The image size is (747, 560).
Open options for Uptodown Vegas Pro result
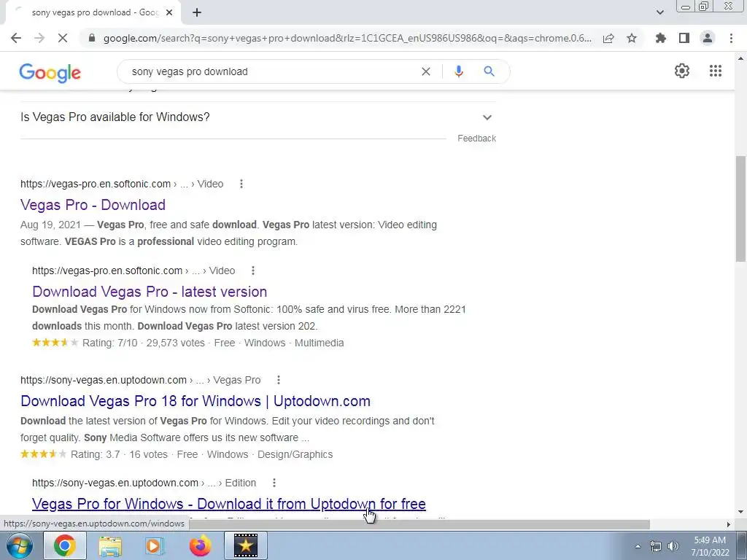point(279,380)
